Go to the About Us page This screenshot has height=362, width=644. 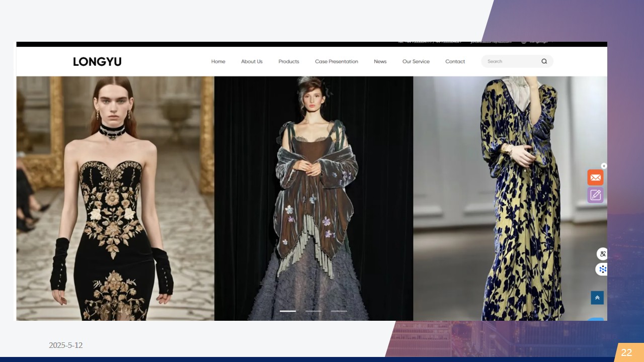[x=252, y=61]
